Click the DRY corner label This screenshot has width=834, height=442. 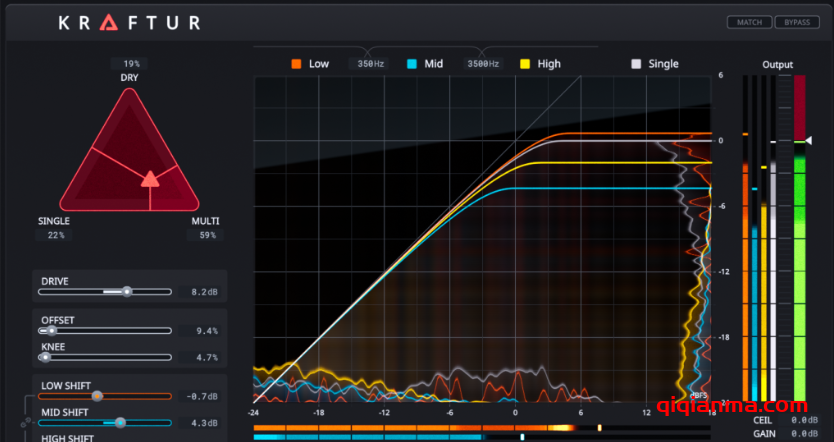pos(129,78)
